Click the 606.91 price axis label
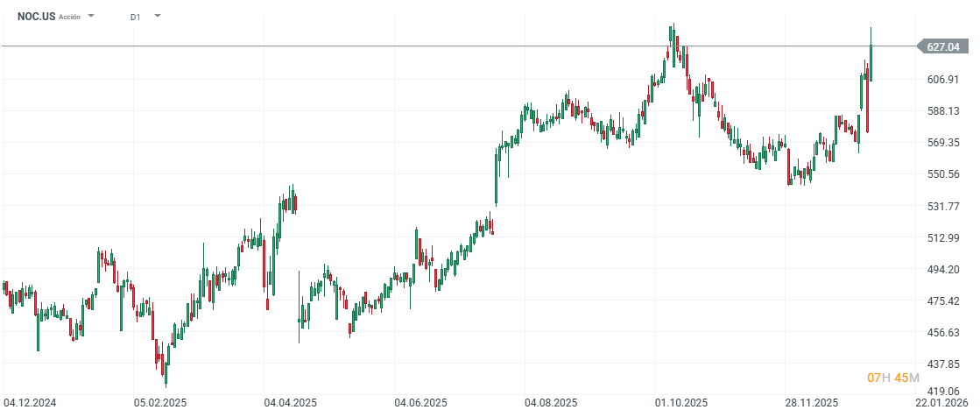980x417 pixels. (x=944, y=79)
